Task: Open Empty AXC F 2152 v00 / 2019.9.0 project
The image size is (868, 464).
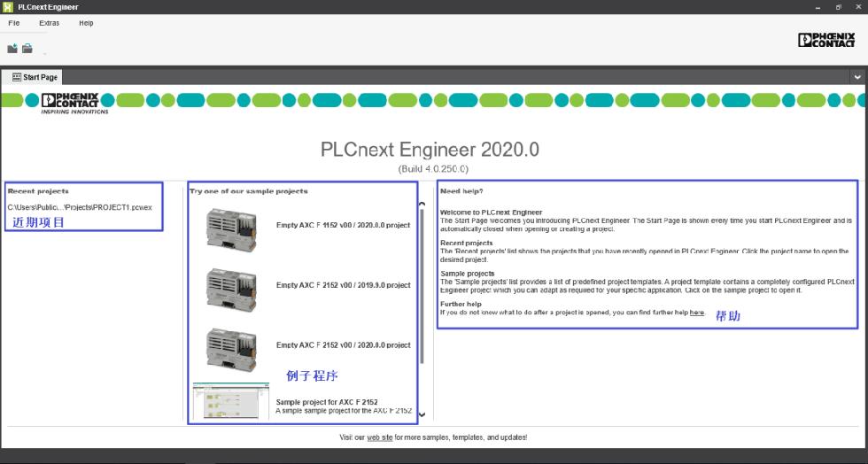Action: [x=344, y=285]
